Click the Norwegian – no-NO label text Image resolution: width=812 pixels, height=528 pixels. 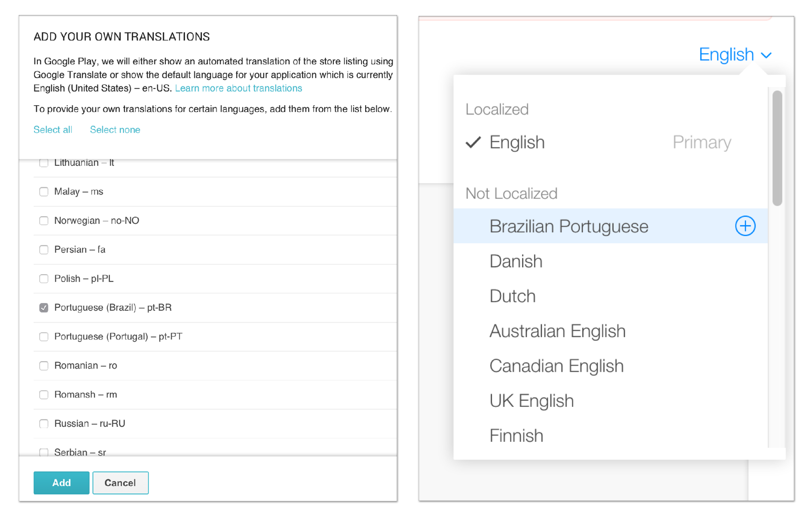click(x=97, y=220)
